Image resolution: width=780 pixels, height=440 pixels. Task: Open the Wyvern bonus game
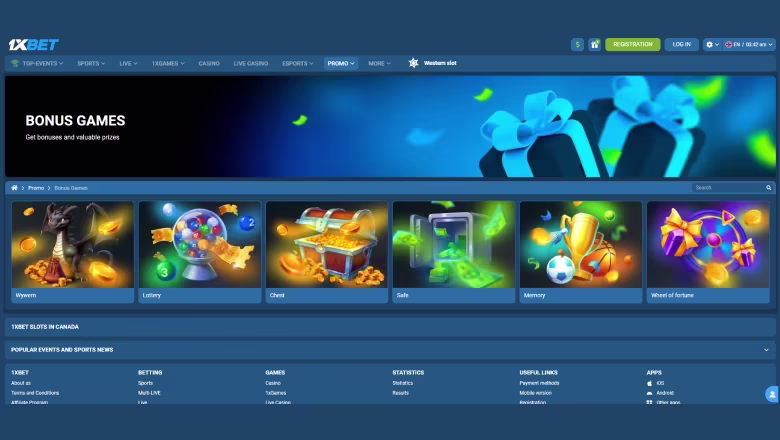(x=73, y=252)
